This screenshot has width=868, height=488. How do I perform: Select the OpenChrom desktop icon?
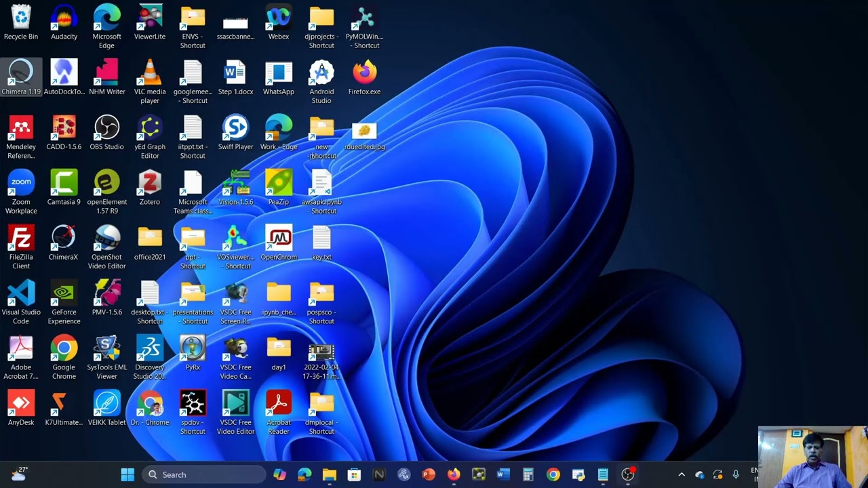(x=279, y=243)
